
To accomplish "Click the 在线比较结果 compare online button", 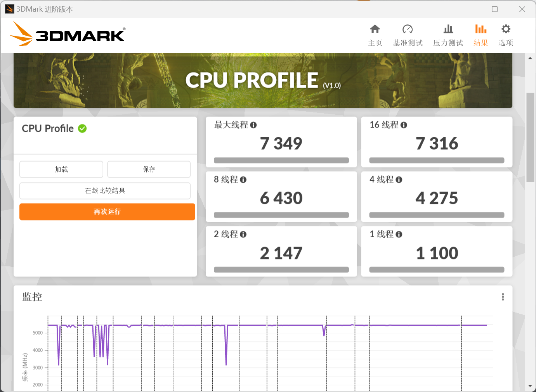I will 105,191.
